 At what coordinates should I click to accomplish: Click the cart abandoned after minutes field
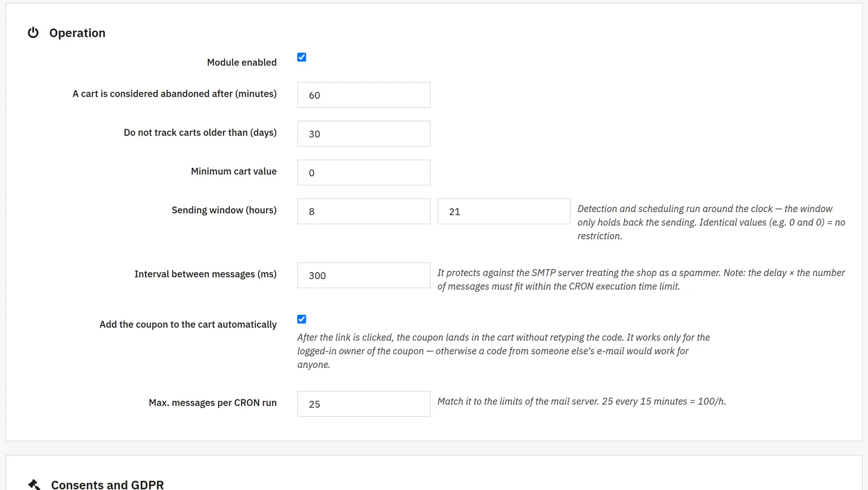point(363,95)
